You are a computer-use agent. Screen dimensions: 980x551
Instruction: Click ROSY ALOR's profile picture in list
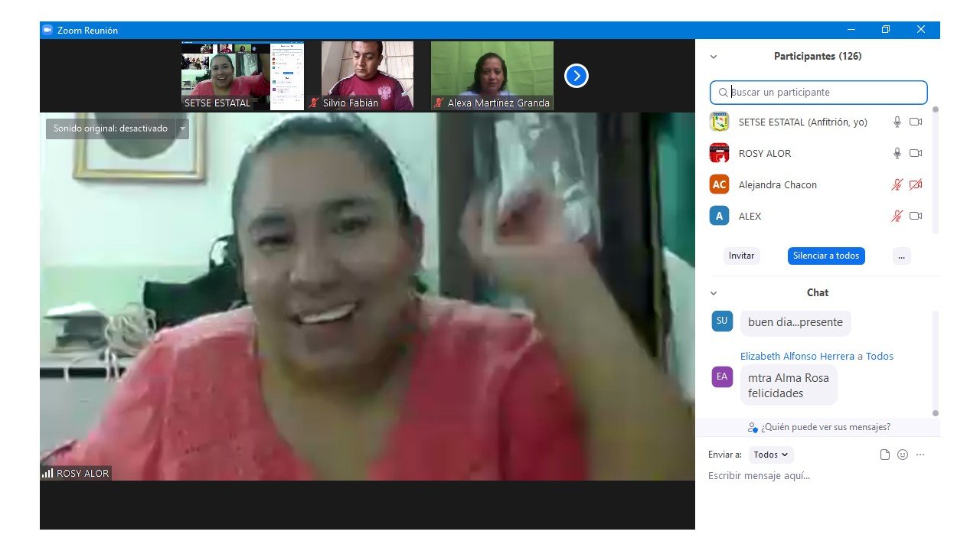[x=719, y=153]
